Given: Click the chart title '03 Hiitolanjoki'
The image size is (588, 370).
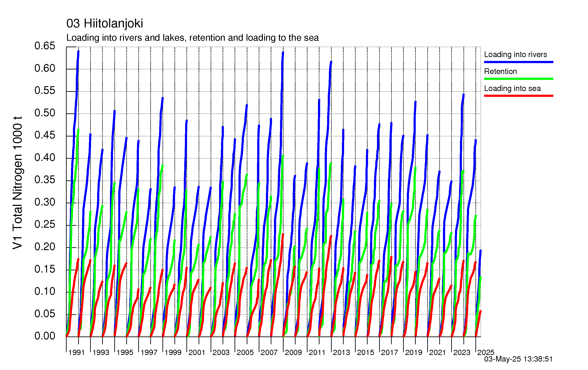Looking at the screenshot, I should pyautogui.click(x=105, y=24).
